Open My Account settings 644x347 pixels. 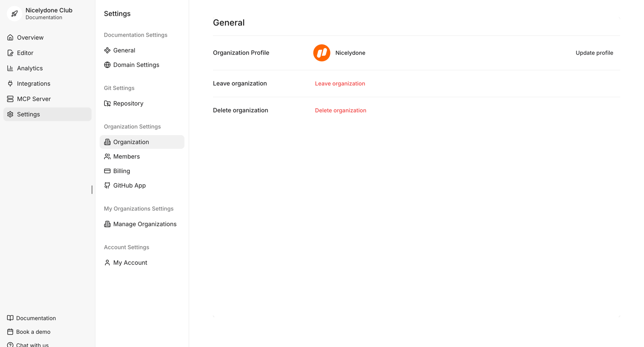142,263
